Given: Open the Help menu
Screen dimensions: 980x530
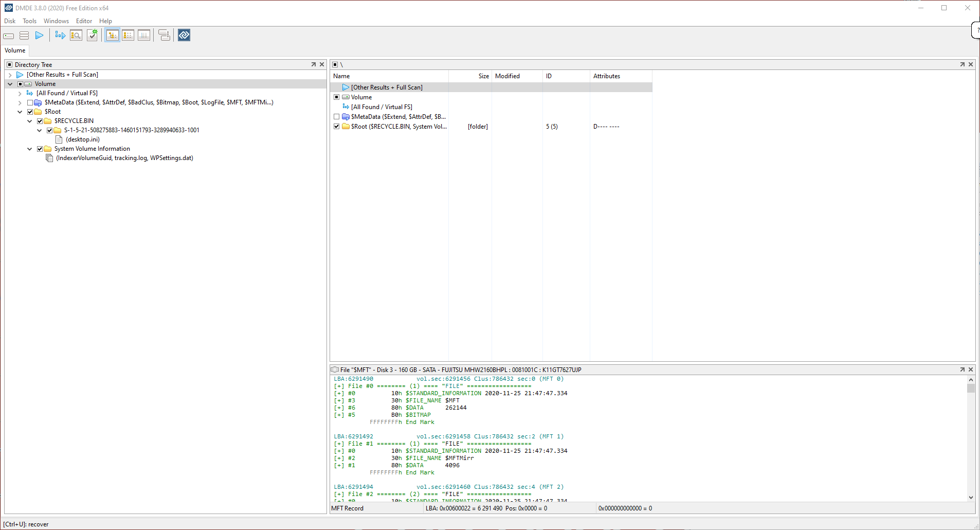Looking at the screenshot, I should [x=105, y=21].
